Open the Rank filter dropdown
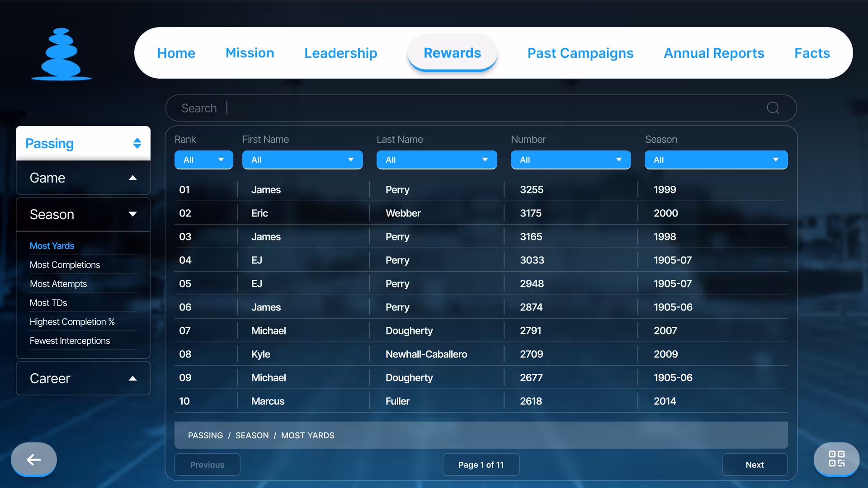868x488 pixels. point(203,160)
